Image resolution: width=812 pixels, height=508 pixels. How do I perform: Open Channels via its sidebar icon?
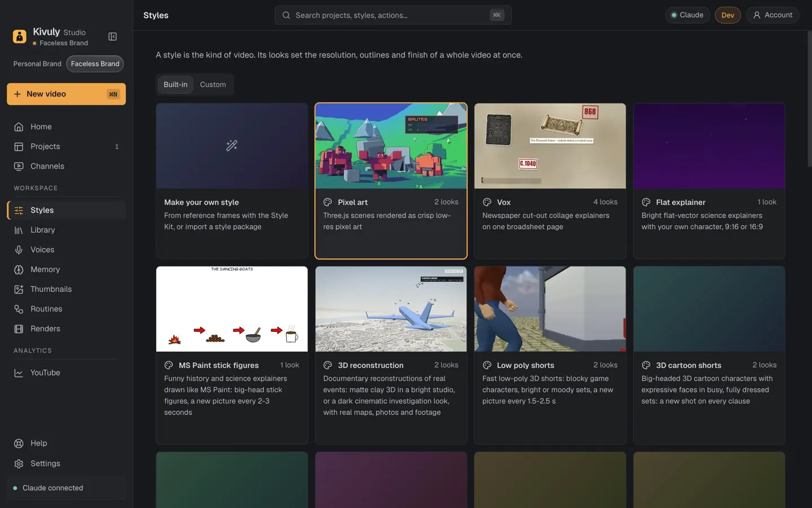pyautogui.click(x=19, y=167)
